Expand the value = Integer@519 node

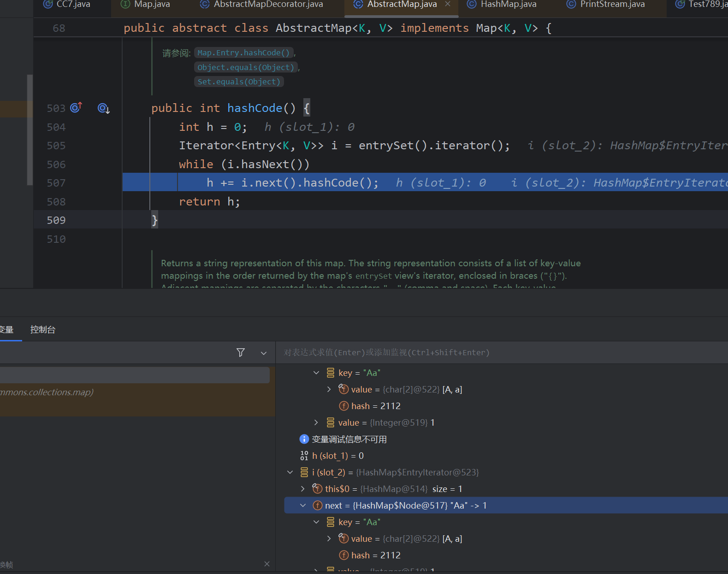[316, 422]
